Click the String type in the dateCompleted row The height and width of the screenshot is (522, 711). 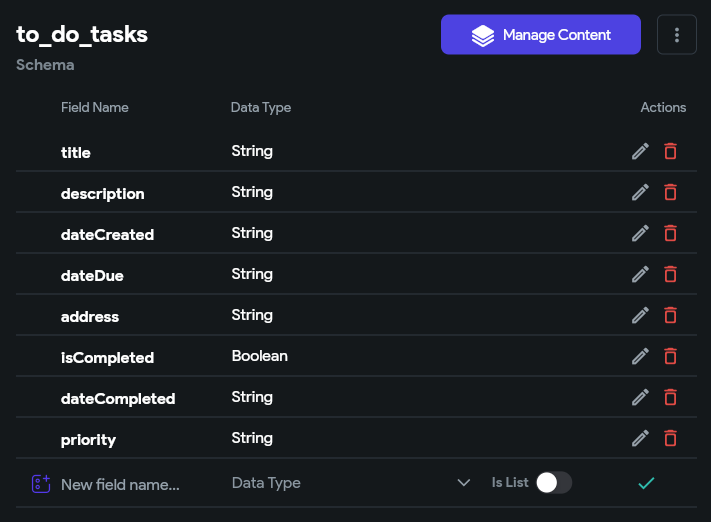pos(252,397)
